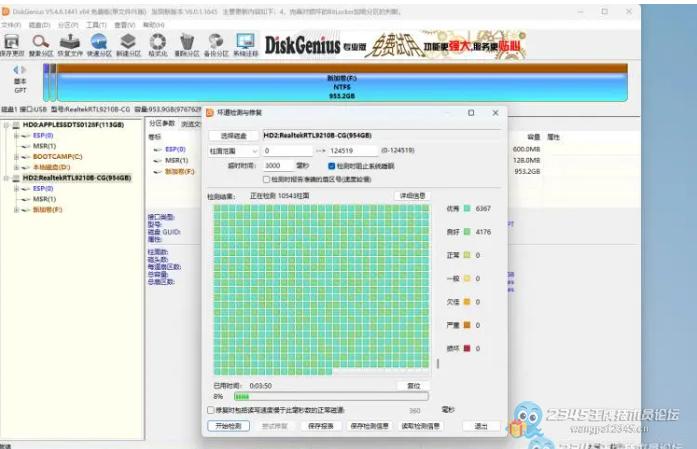The height and width of the screenshot is (449, 697).
Task: Collapse the HD2:RealtekRTL9210B-CG disk tree node
Action: [6, 177]
